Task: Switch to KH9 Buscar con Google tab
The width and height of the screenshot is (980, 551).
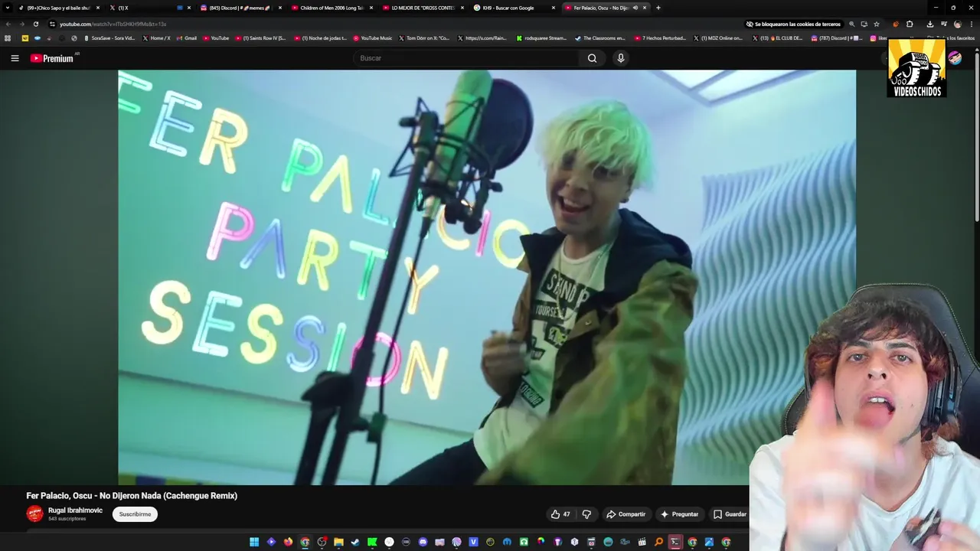Action: tap(514, 8)
